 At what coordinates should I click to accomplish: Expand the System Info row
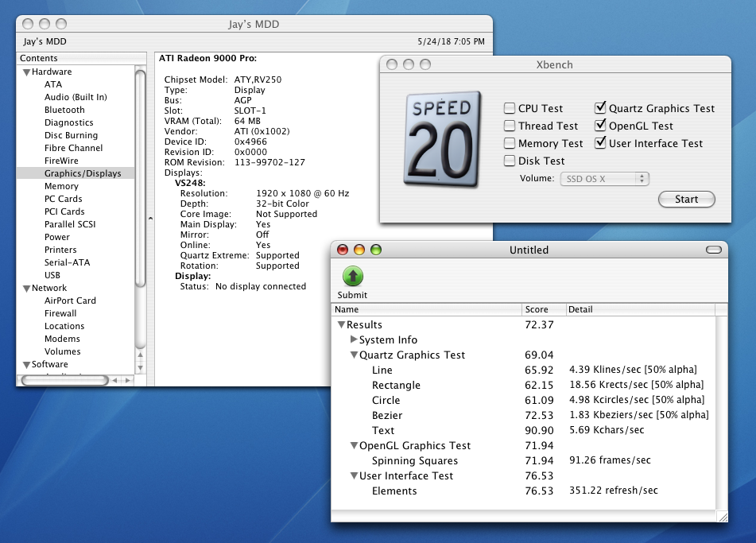[x=355, y=339]
